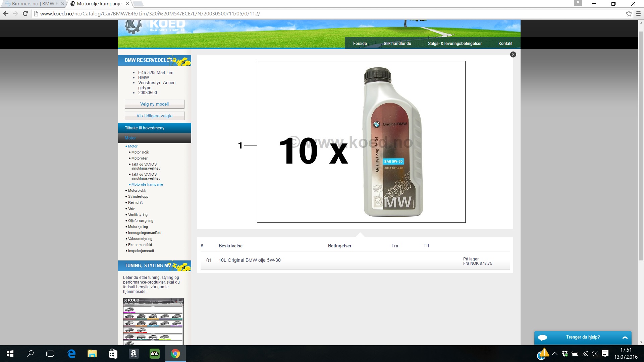Open Windows search
The width and height of the screenshot is (644, 362).
30,354
